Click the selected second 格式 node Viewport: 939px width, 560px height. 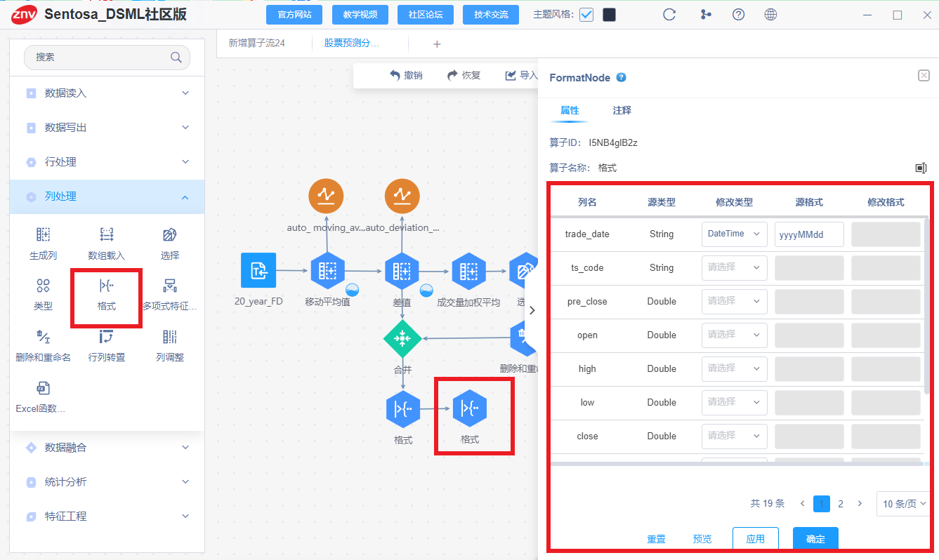click(470, 408)
